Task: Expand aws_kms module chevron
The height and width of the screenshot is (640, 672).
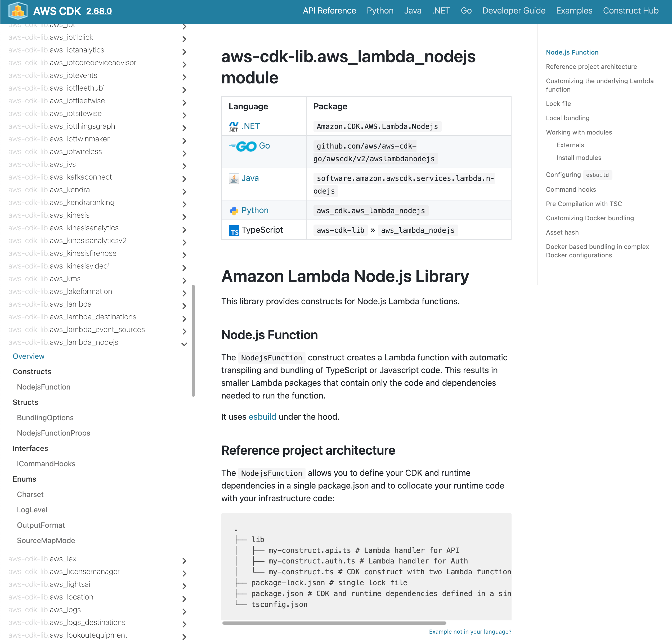Action: (184, 281)
